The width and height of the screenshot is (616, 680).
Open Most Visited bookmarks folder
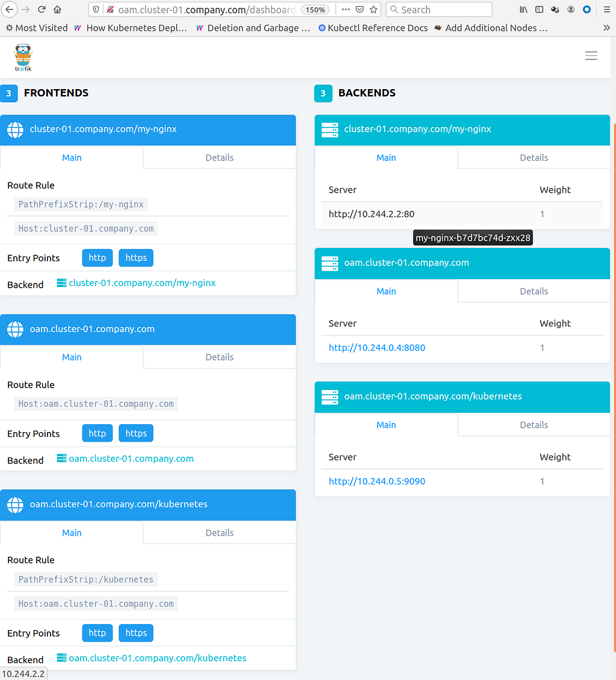tap(37, 28)
